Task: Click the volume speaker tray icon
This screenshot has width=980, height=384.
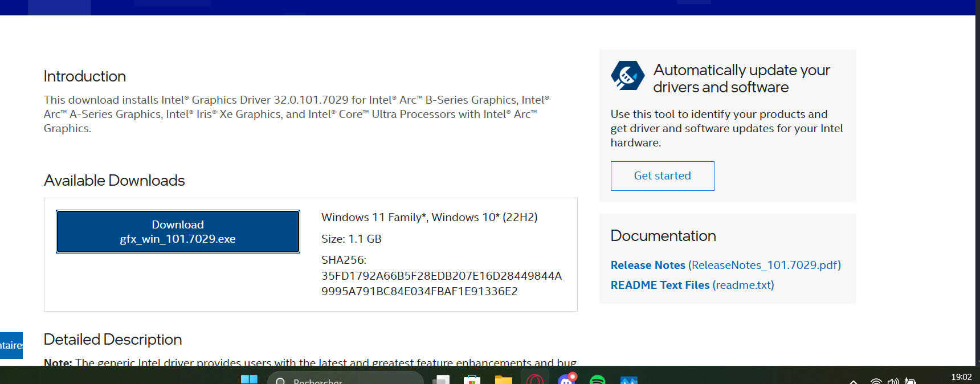Action: [893, 381]
